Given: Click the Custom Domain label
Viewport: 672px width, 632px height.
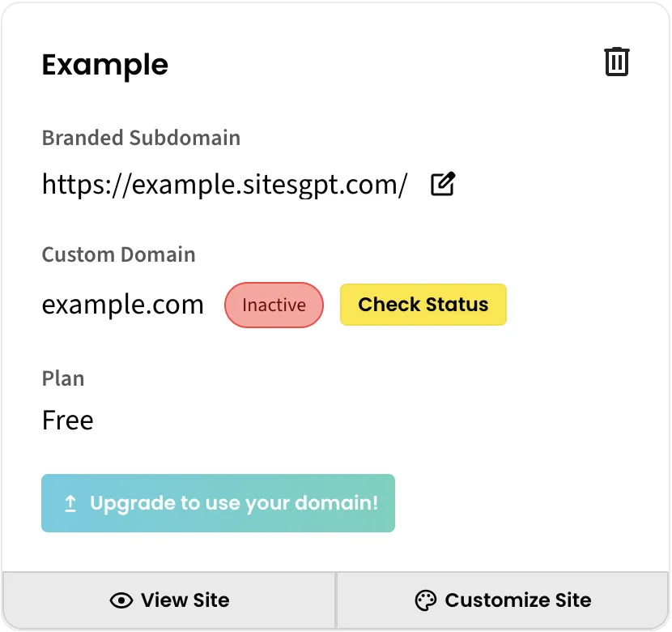Looking at the screenshot, I should pyautogui.click(x=118, y=254).
